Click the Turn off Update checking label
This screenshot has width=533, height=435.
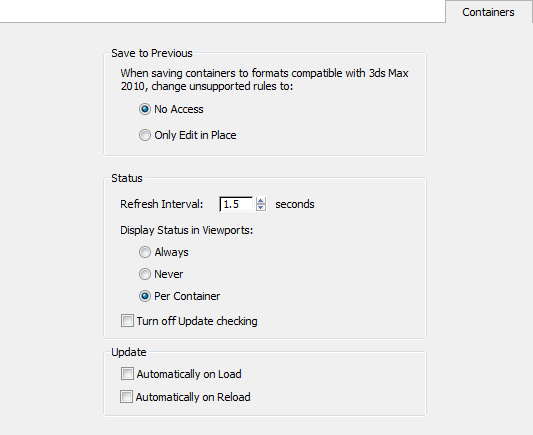pyautogui.click(x=197, y=321)
